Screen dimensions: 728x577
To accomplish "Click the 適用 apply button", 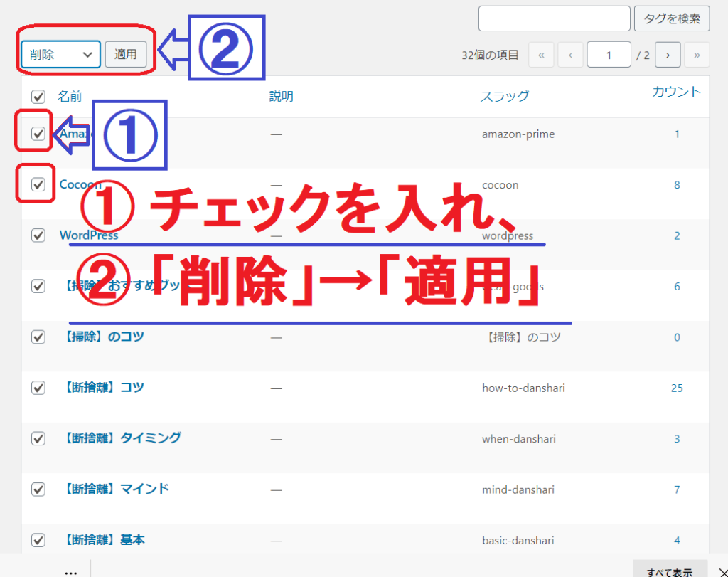I will [x=126, y=54].
